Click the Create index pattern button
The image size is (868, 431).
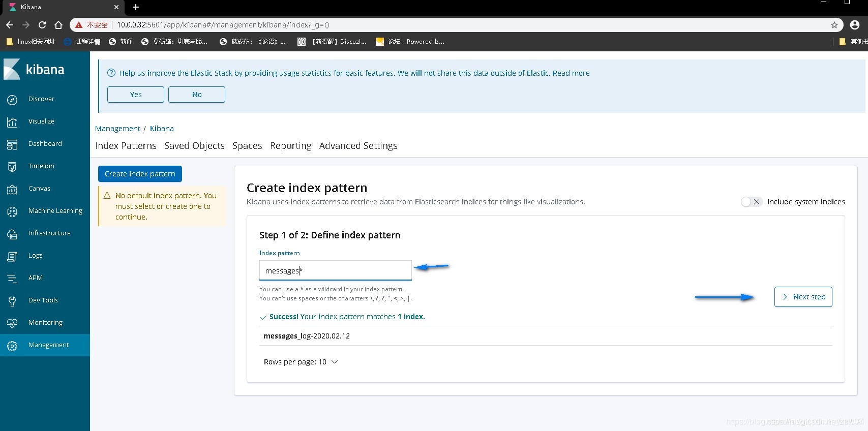tap(140, 174)
